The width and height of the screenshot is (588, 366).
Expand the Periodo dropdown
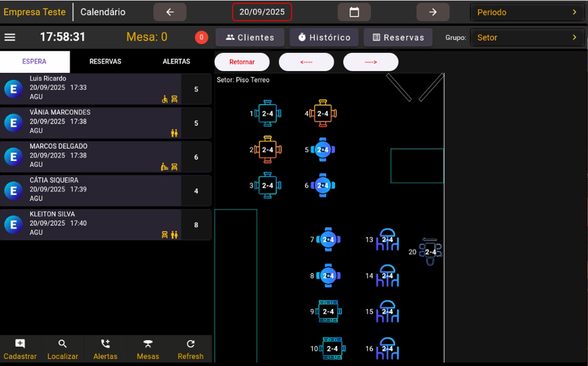tap(527, 12)
